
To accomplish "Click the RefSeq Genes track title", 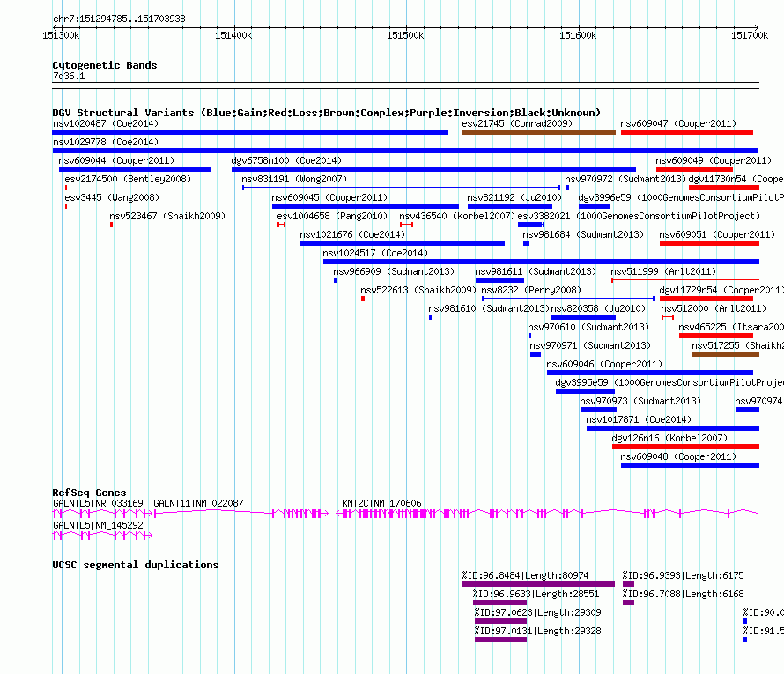I will click(89, 492).
